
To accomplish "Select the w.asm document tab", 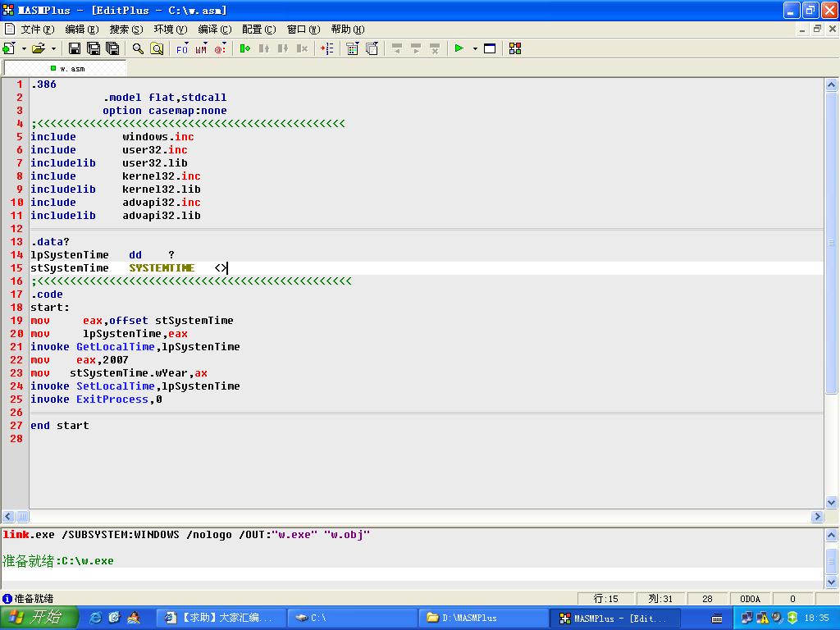I will coord(66,69).
